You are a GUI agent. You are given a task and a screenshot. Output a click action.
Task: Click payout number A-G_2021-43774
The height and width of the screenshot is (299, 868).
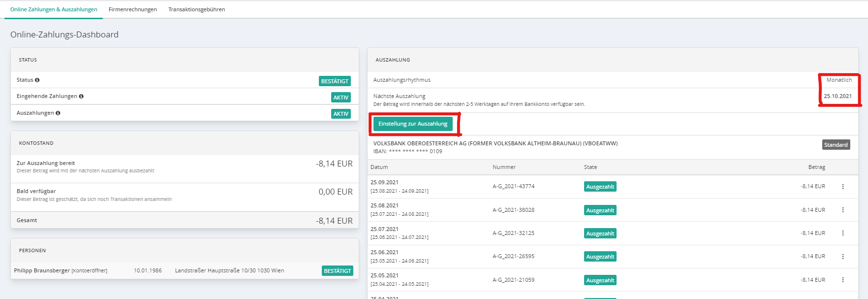point(513,187)
